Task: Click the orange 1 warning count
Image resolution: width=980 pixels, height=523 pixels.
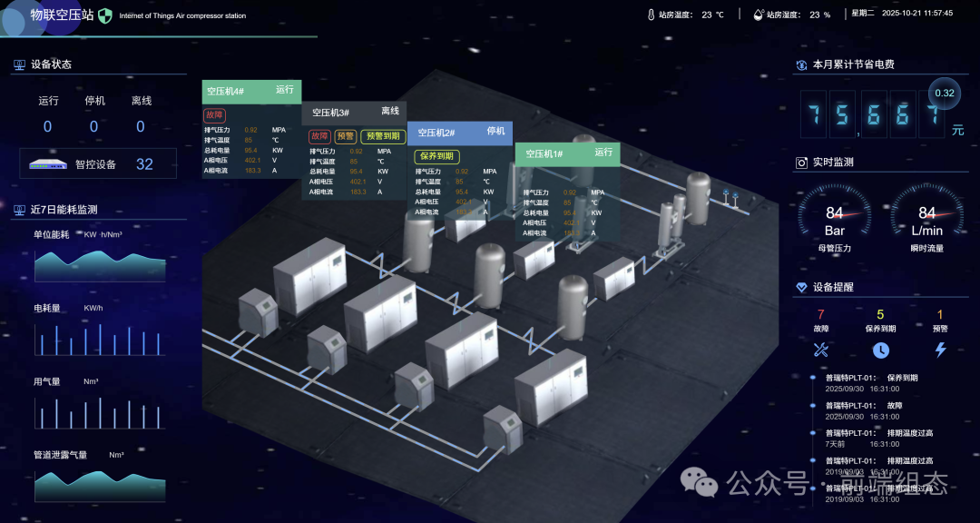Action: tap(939, 315)
